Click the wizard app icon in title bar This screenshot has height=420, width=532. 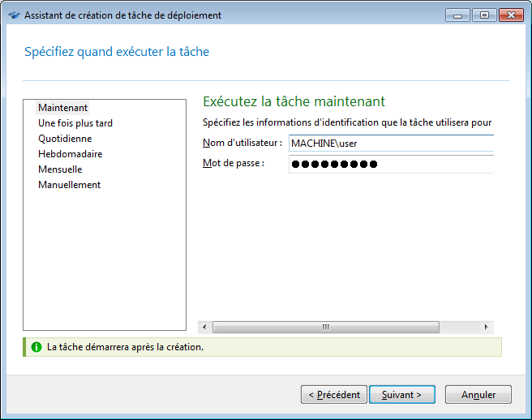coord(14,15)
